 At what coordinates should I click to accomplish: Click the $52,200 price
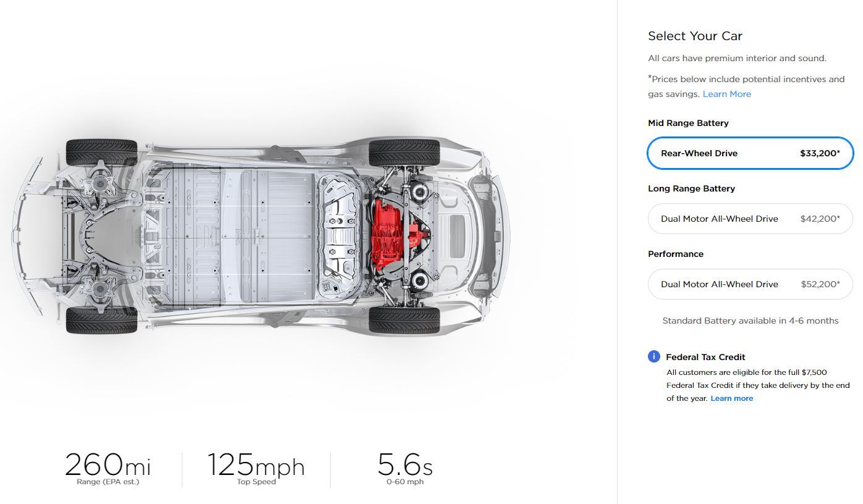click(820, 284)
